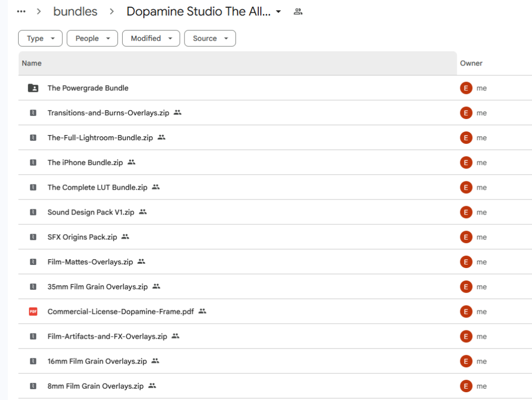Click shared icon next to Sound Design Pack V1.zip
The width and height of the screenshot is (532, 400).
[143, 212]
